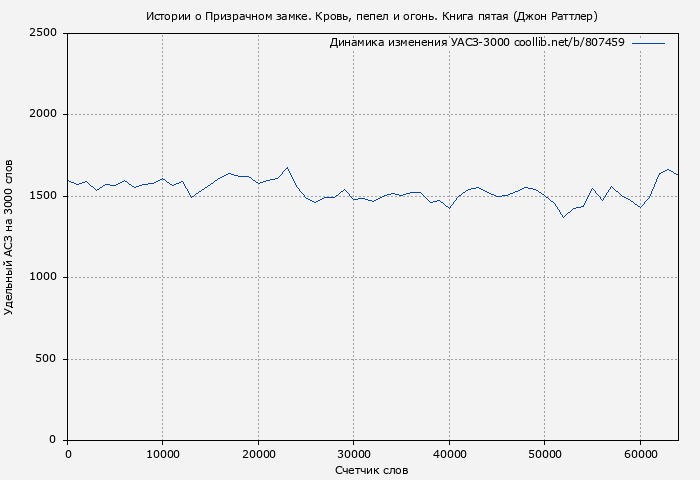The height and width of the screenshot is (480, 700).
Task: Click the line peak near 23000 words
Action: 287,168
